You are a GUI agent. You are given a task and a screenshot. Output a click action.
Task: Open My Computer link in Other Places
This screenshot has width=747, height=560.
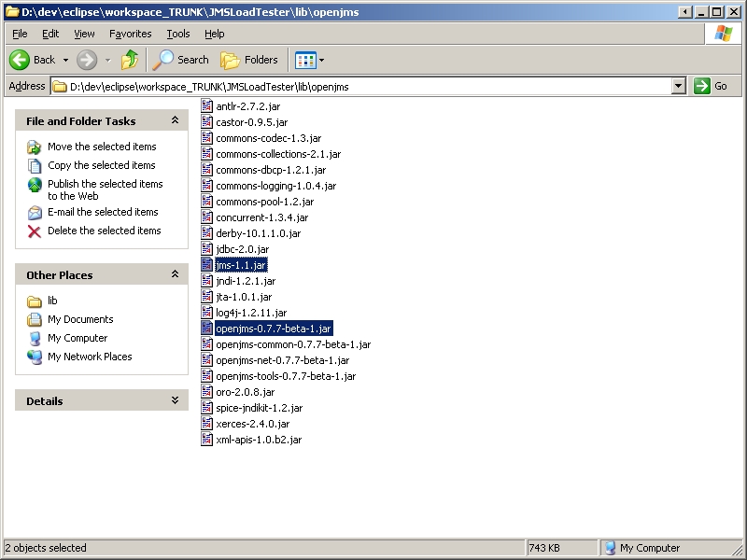(x=78, y=338)
